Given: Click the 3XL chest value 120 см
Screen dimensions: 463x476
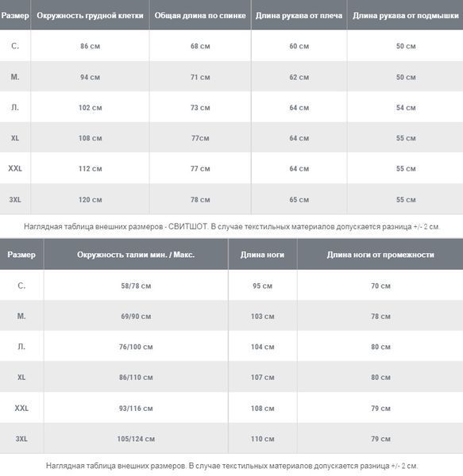Looking at the screenshot, I should click(x=91, y=200).
